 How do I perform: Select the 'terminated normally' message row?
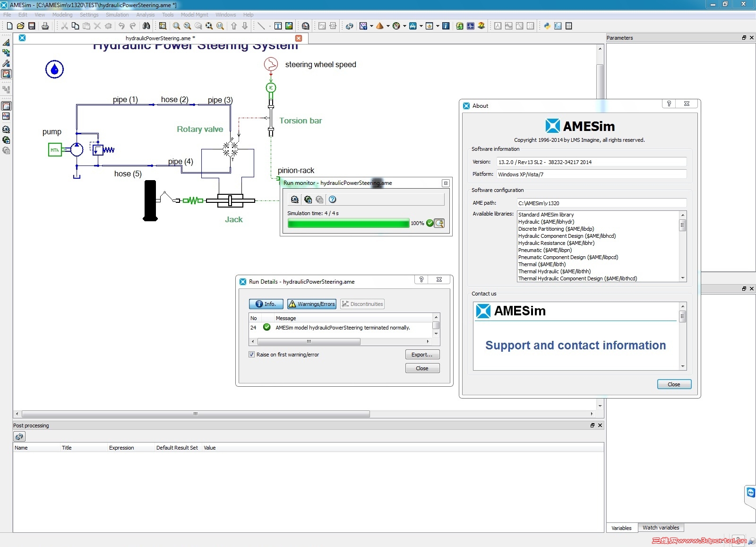[341, 328]
